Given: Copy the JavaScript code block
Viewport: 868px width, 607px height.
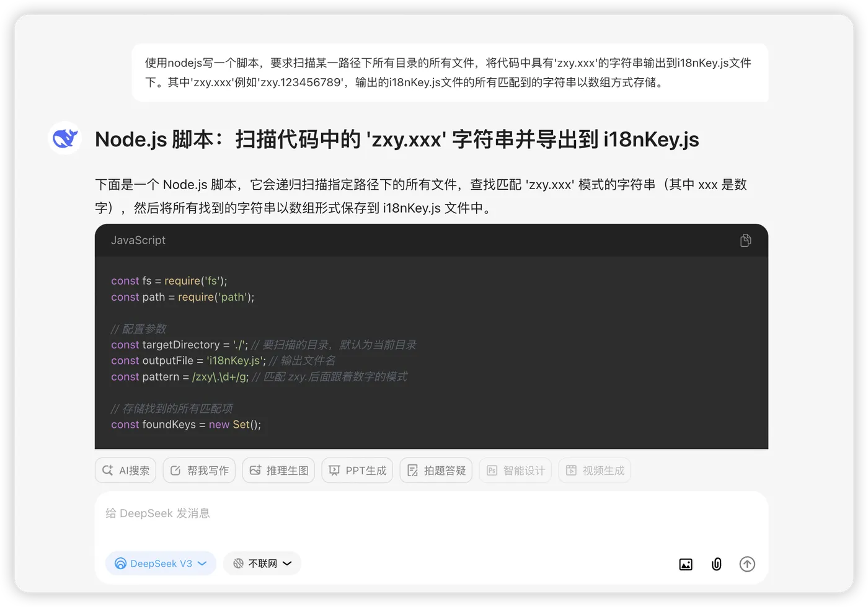Looking at the screenshot, I should 746,241.
